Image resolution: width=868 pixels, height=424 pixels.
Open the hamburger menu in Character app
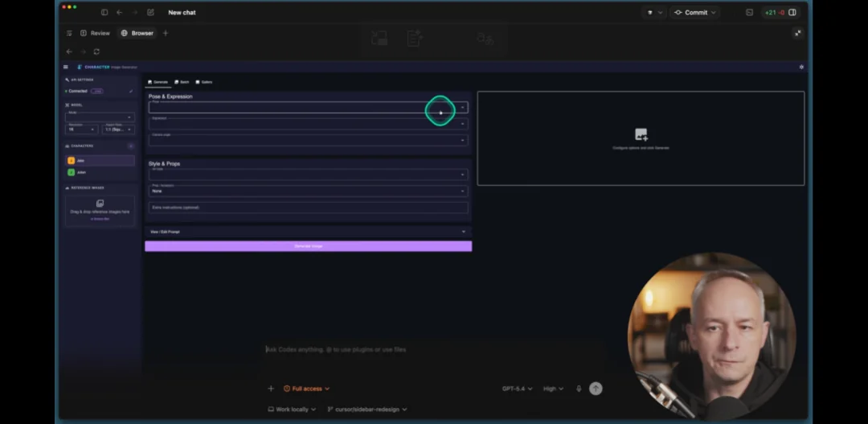pyautogui.click(x=66, y=67)
